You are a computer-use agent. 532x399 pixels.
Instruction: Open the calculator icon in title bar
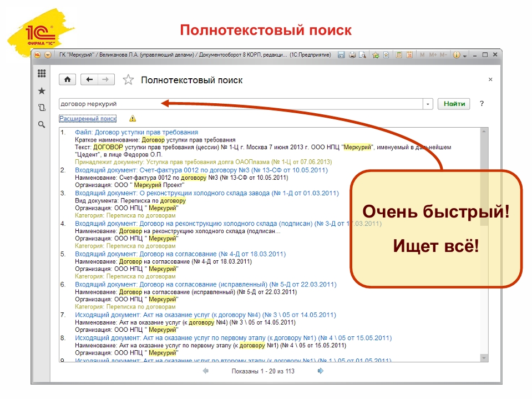[x=398, y=55]
